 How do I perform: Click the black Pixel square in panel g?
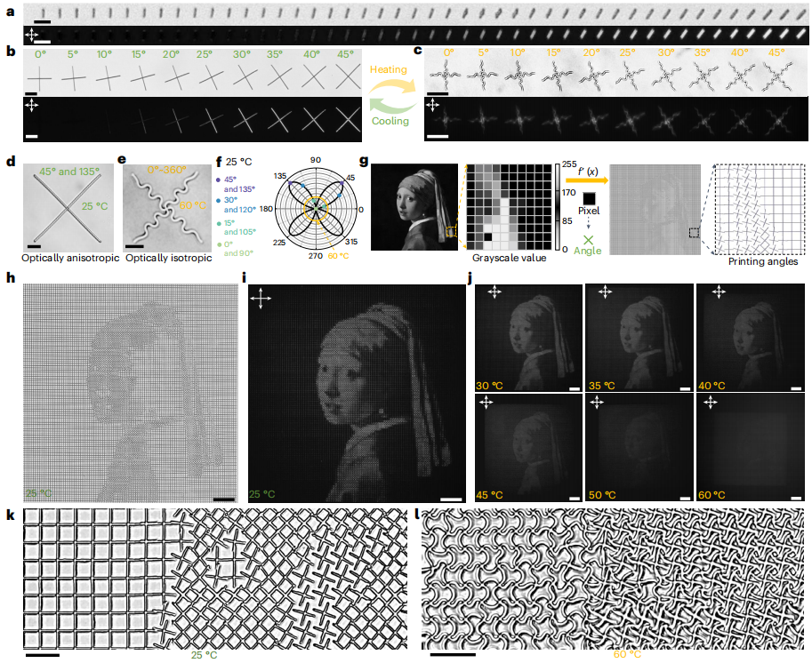[x=589, y=198]
